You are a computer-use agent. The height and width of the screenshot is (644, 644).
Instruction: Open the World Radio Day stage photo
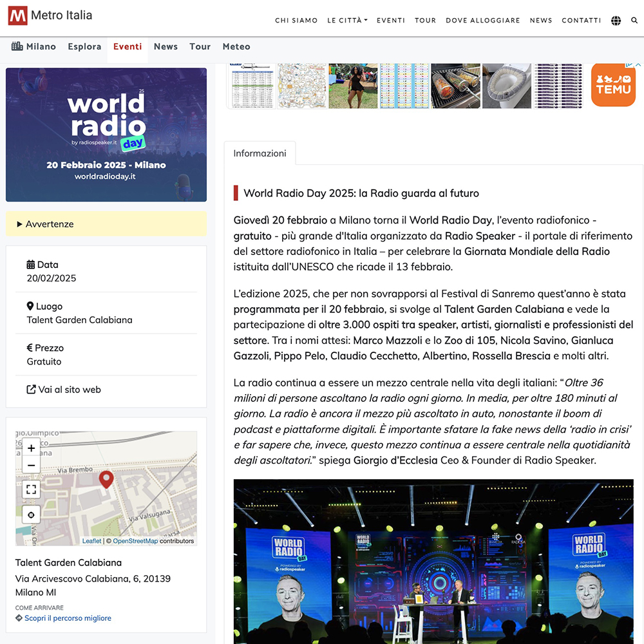tap(433, 562)
